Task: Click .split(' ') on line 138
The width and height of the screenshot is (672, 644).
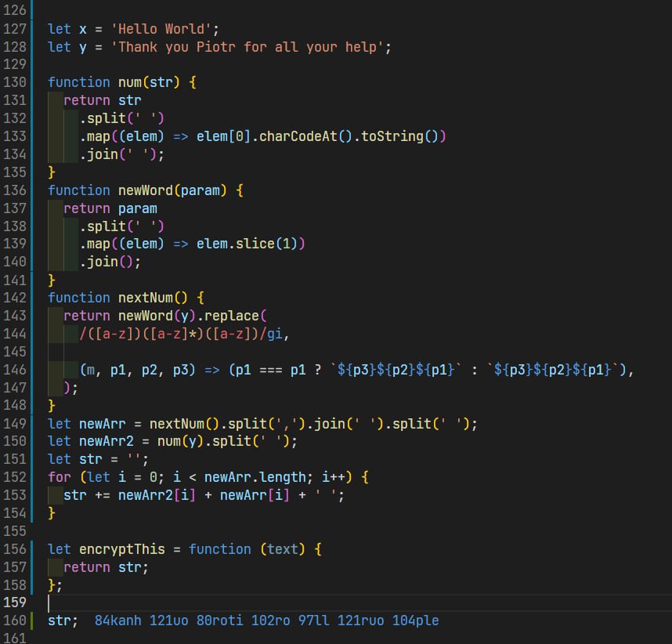Action: (x=121, y=226)
